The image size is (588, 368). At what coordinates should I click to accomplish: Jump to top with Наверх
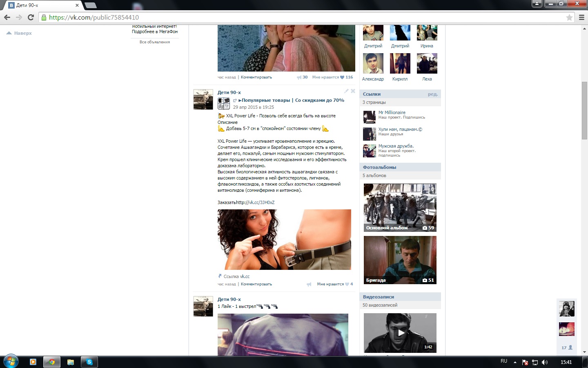[19, 33]
